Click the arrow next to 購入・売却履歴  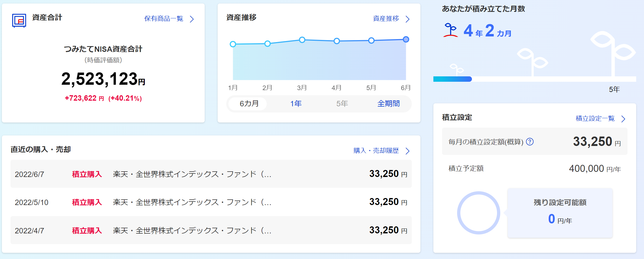[x=407, y=151]
